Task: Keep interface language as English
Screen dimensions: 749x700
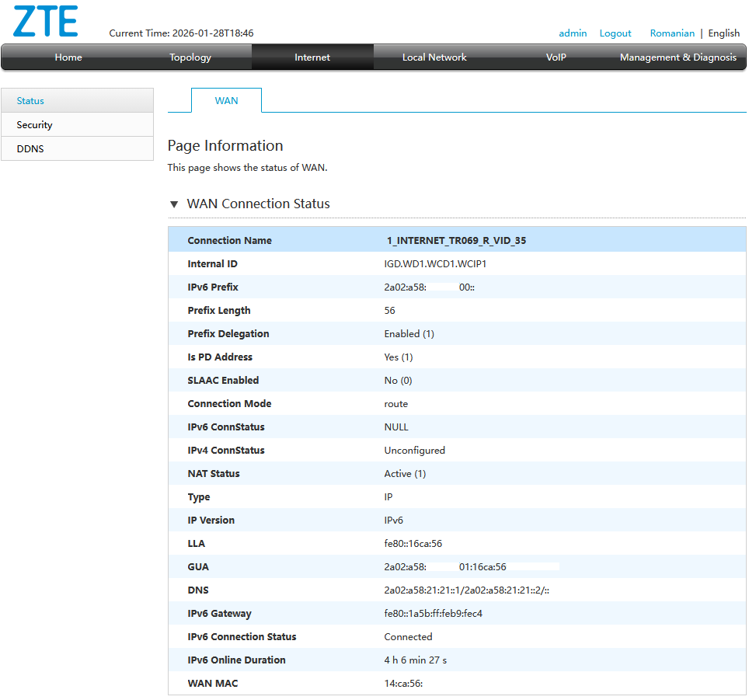Action: click(x=724, y=33)
